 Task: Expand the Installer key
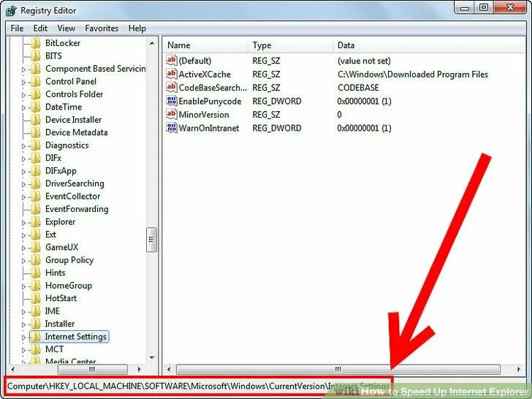[23, 324]
